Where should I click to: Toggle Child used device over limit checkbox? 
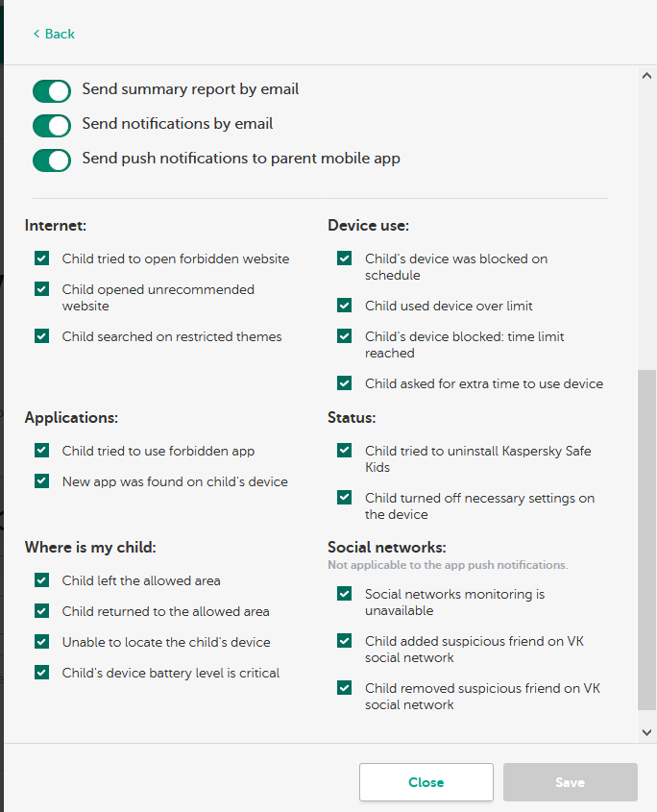point(344,306)
